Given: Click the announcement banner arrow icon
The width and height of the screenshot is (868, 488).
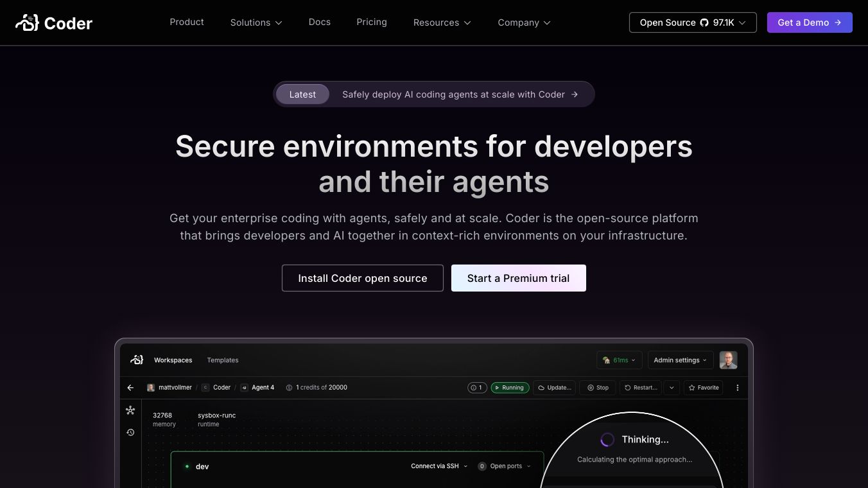Looking at the screenshot, I should click(575, 94).
